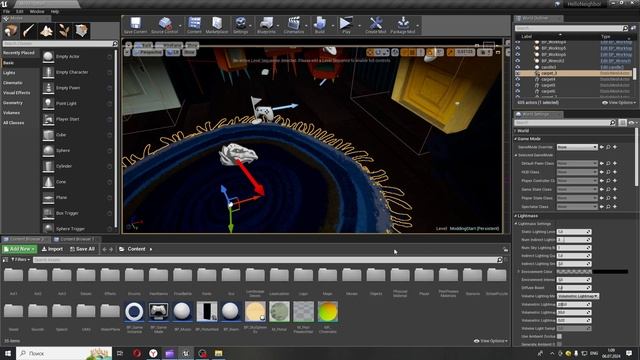Image resolution: width=640 pixels, height=360 pixels.
Task: Start Play in editor
Action: pyautogui.click(x=346, y=23)
